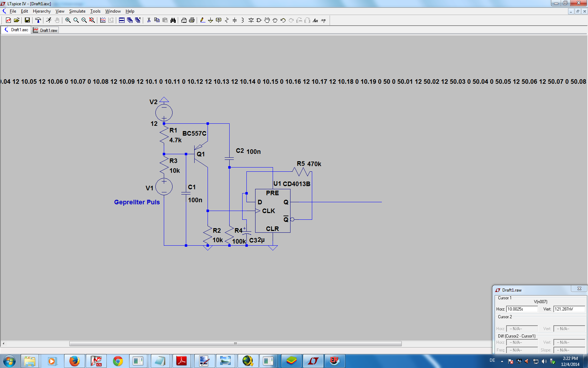Click the Zoom full extents crossed magnifier
This screenshot has width=588, height=368.
(92, 20)
